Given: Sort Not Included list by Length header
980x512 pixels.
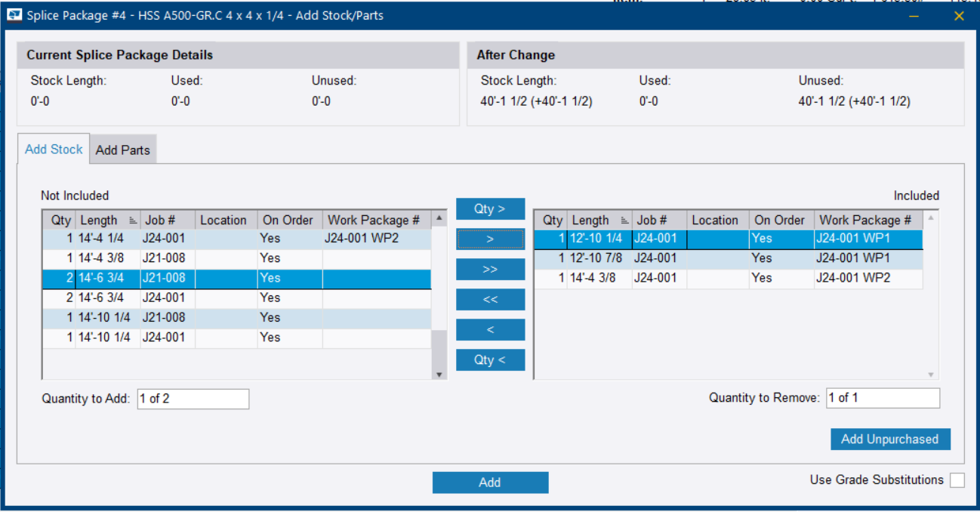Looking at the screenshot, I should [x=108, y=221].
